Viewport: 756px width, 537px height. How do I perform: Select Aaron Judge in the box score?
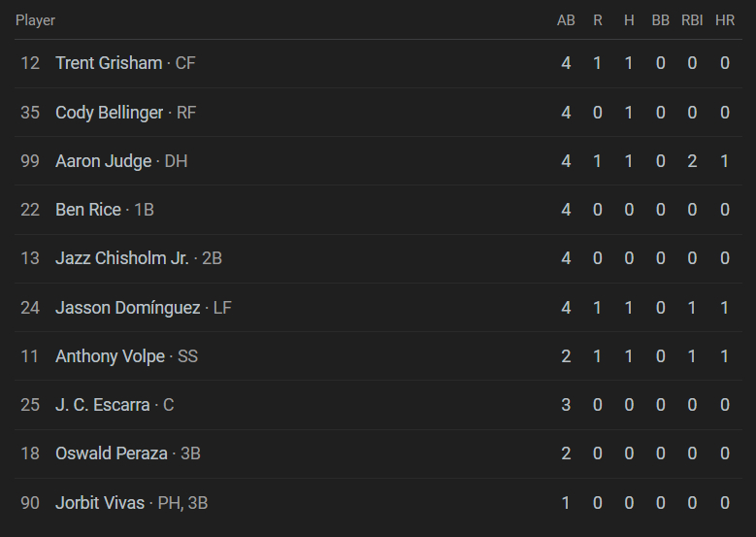[104, 161]
